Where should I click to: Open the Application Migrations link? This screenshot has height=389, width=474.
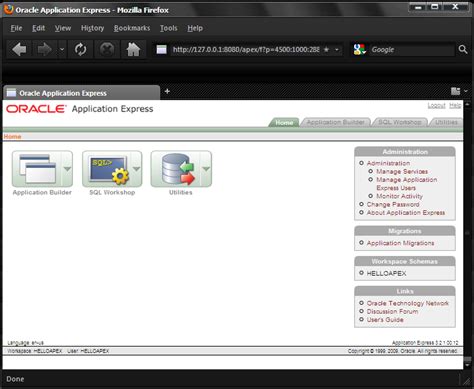point(400,243)
